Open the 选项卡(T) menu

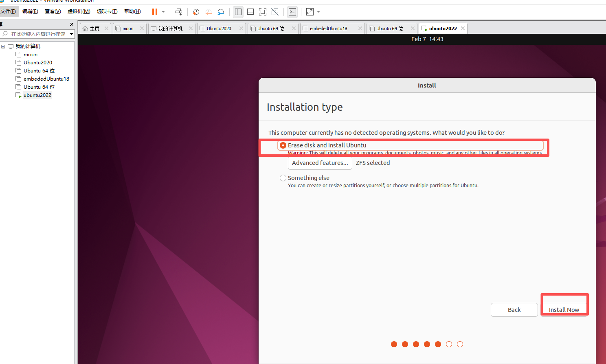107,11
